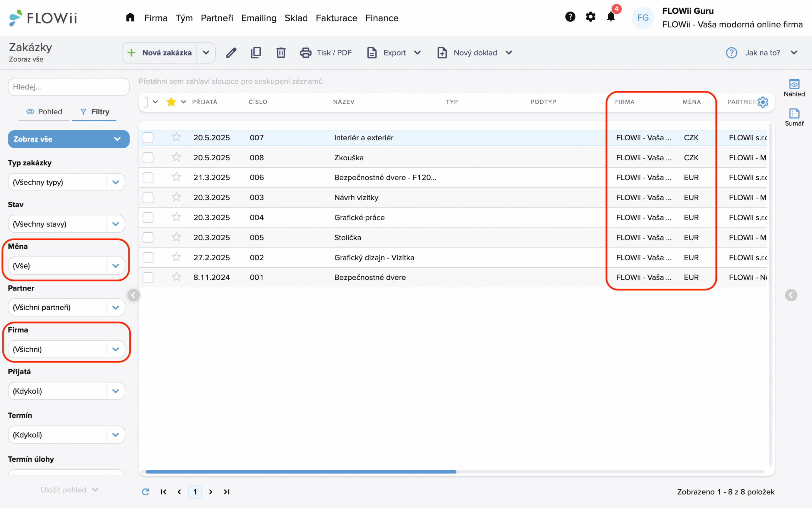812x508 pixels.
Task: Open the Sumář summary panel
Action: (794, 117)
